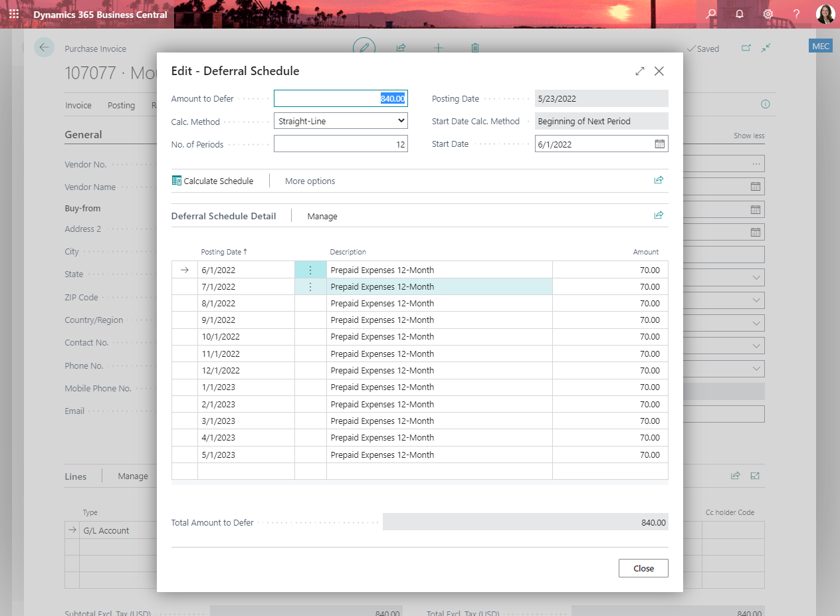The height and width of the screenshot is (616, 840).
Task: Select the 2/1/2023 posting date cell
Action: point(246,404)
